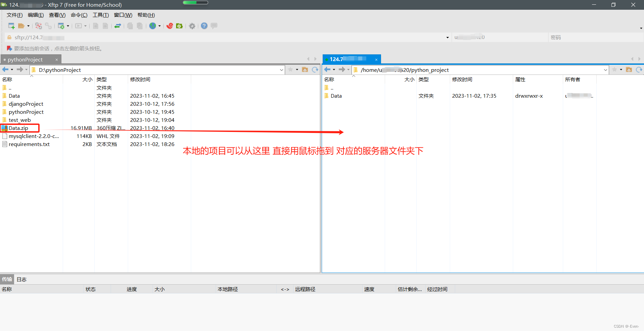Viewport: 644px width, 331px height.
Task: Open the 文件(F) menu
Action: click(x=15, y=15)
